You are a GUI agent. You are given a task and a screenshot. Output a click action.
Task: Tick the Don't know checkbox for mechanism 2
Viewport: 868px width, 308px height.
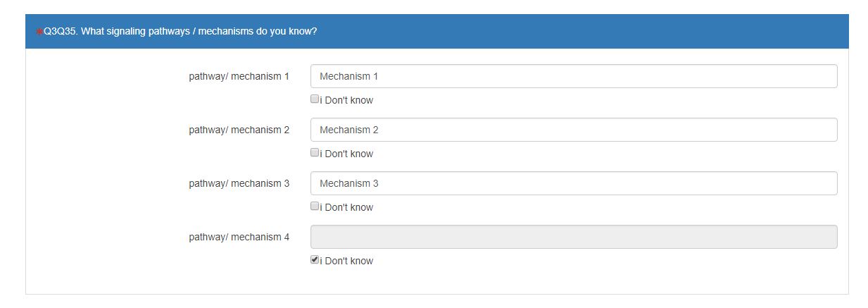315,153
